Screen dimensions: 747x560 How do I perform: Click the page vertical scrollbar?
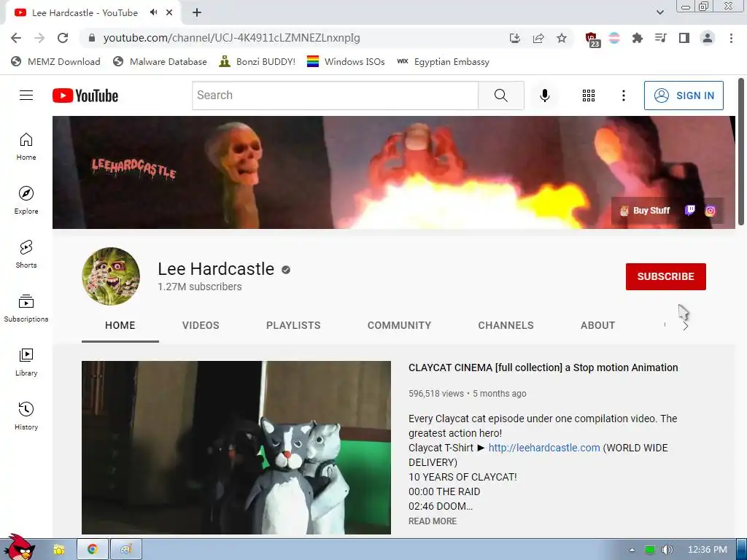[741, 152]
